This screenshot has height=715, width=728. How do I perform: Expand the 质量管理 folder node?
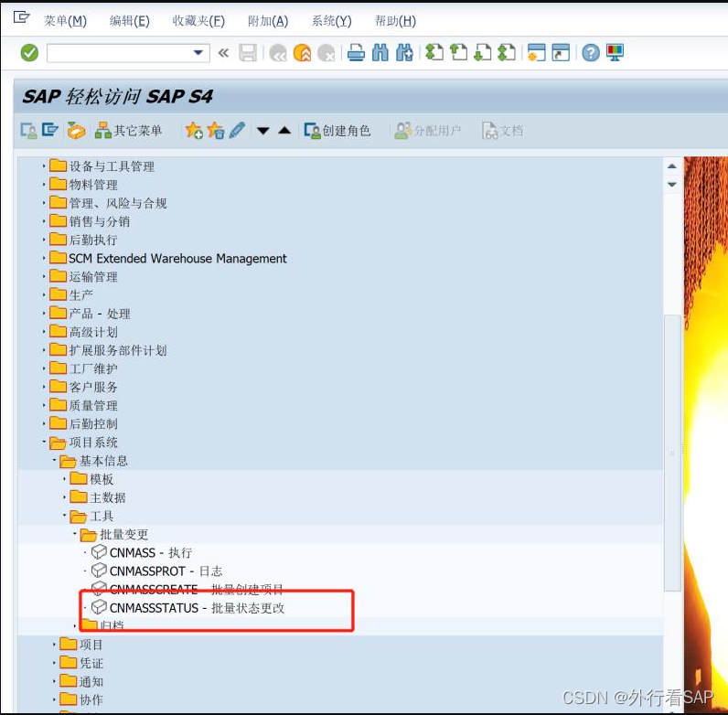[x=44, y=405]
